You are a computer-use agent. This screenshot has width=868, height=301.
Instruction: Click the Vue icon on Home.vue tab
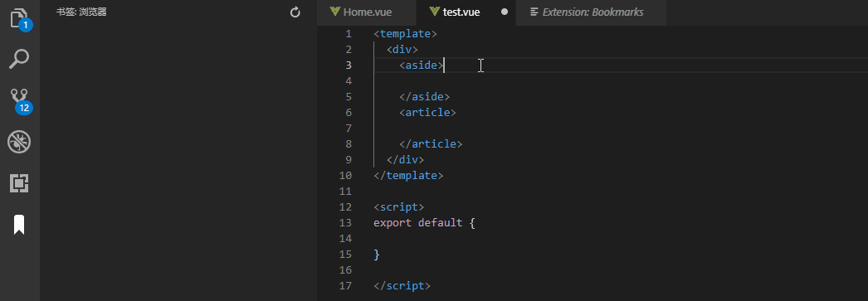(335, 12)
